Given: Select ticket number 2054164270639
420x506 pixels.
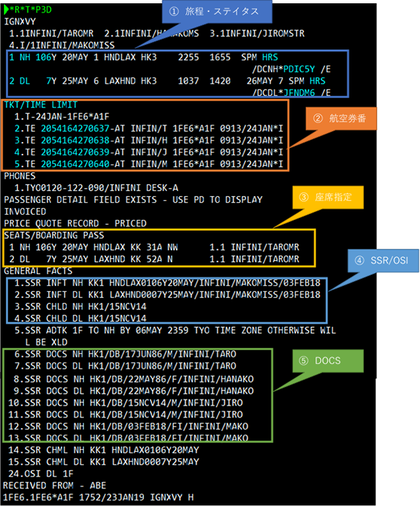Looking at the screenshot, I should pyautogui.click(x=75, y=152).
